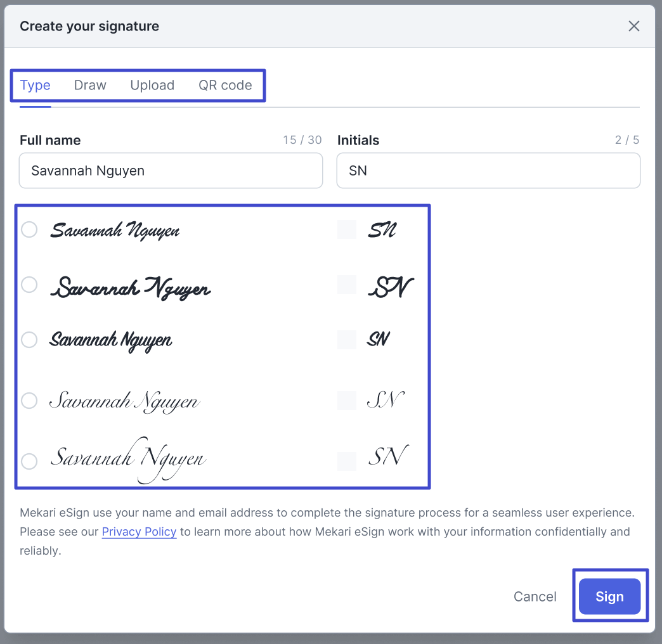The image size is (662, 644).
Task: Pick the fourth signature style radio button
Action: (x=29, y=401)
